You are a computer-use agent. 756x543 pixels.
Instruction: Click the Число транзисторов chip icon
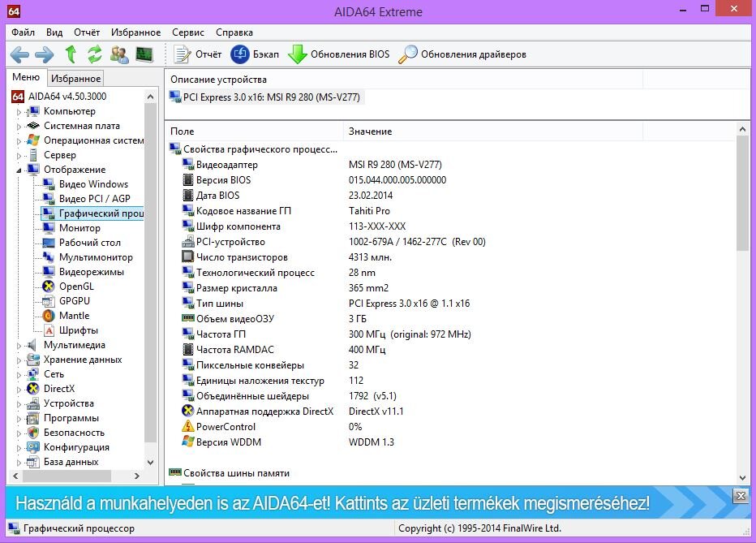[188, 257]
